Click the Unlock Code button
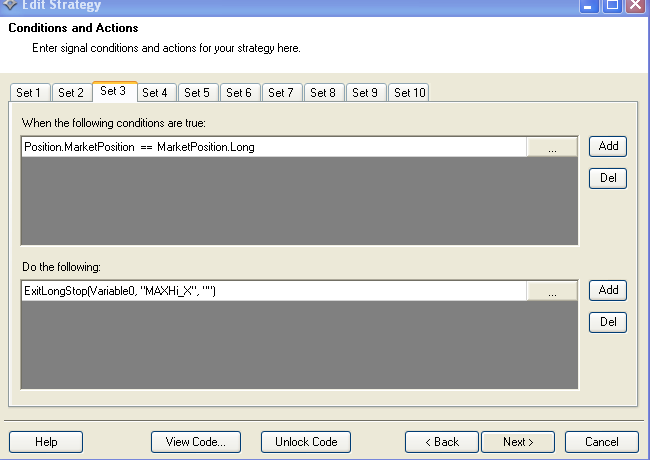650x460 pixels. (x=306, y=442)
